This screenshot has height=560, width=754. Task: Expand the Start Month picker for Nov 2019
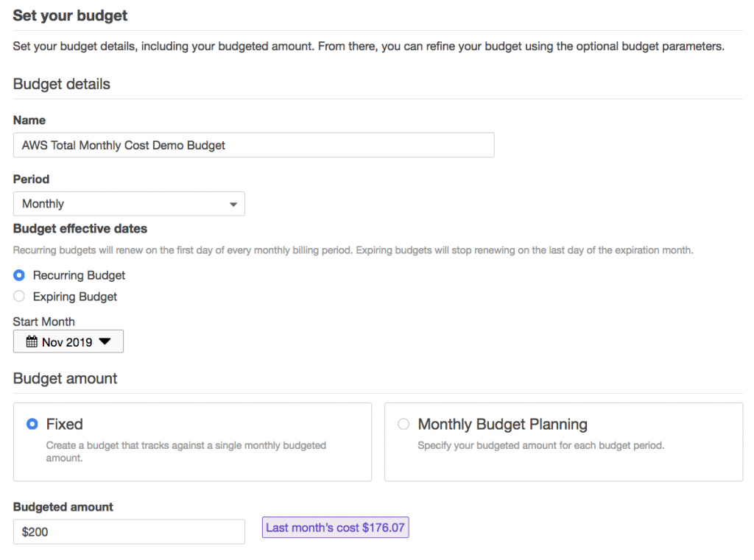[x=68, y=341]
